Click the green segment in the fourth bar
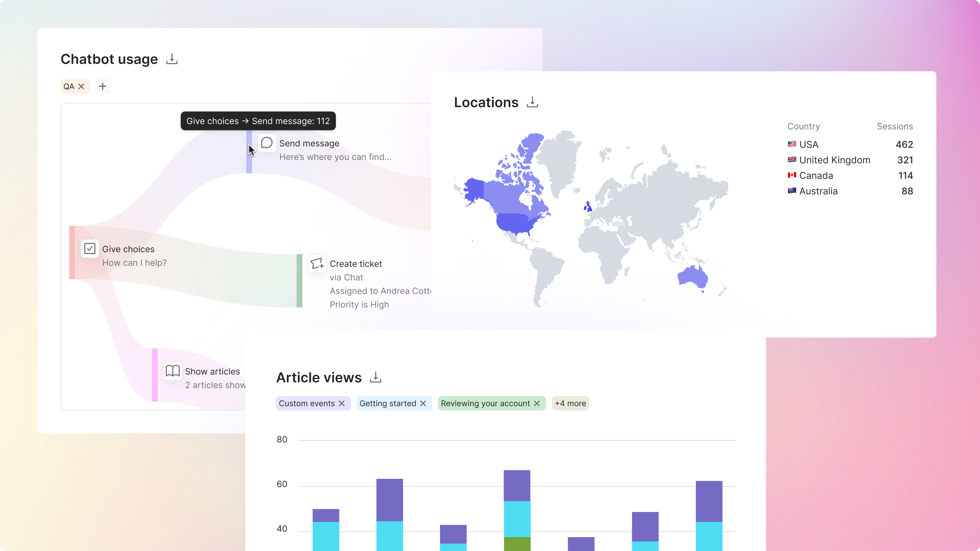This screenshot has width=980, height=551. pyautogui.click(x=517, y=544)
